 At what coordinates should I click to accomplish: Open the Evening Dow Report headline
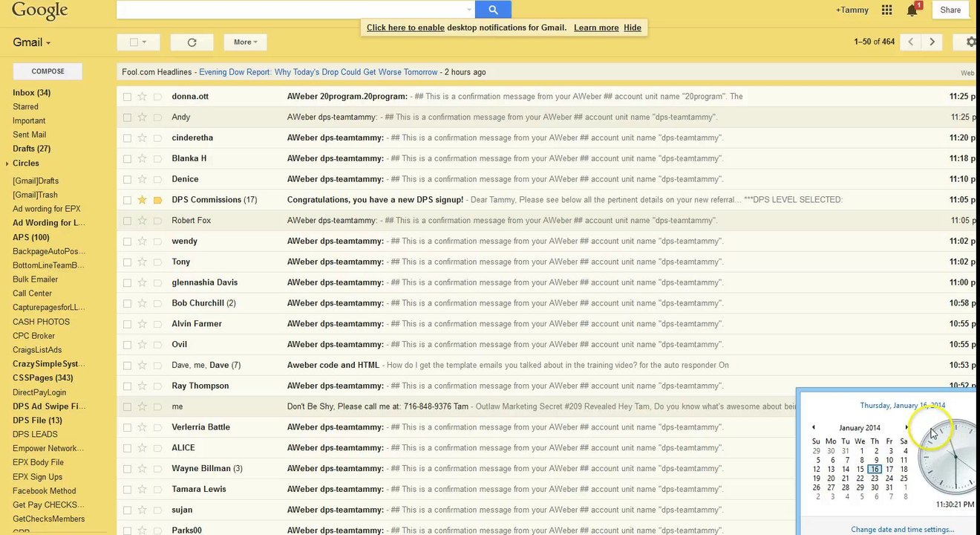coord(318,72)
